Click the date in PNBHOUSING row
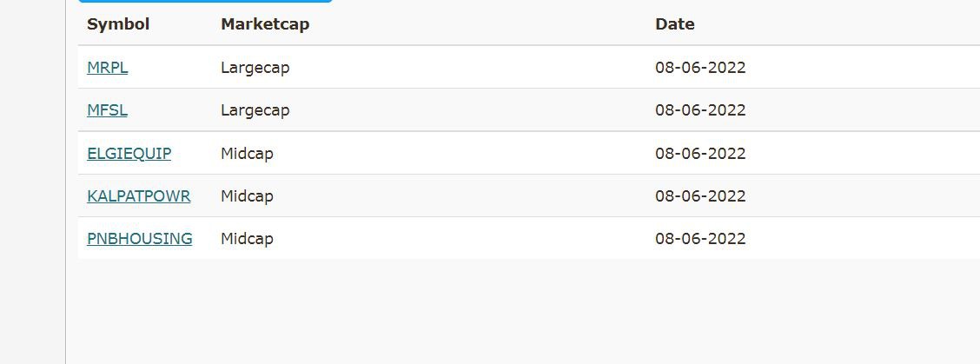This screenshot has height=364, width=980. (700, 239)
